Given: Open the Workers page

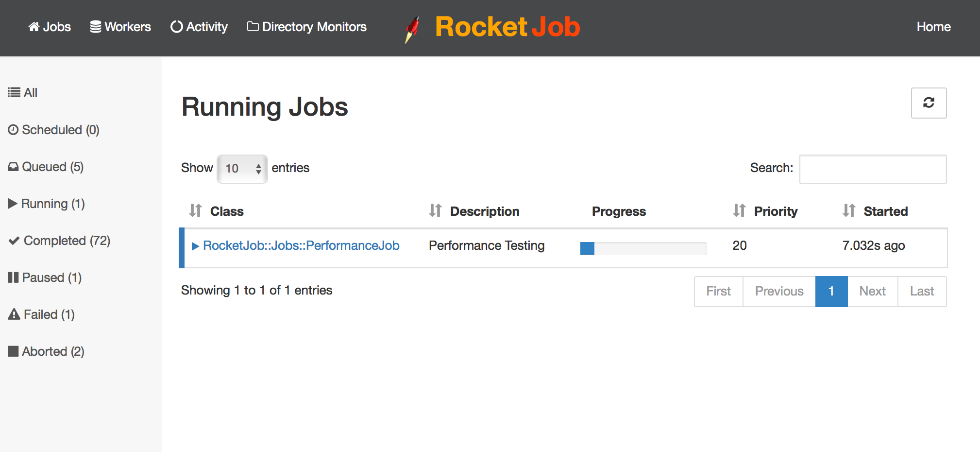Looking at the screenshot, I should pos(120,27).
